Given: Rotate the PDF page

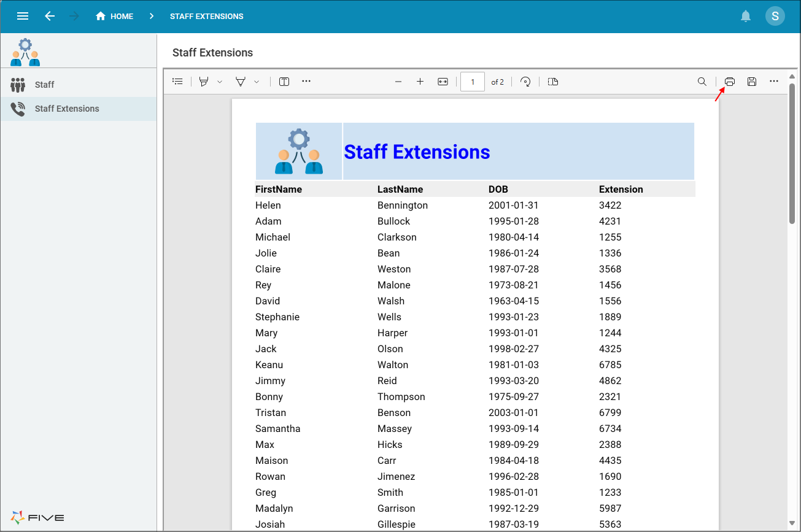Looking at the screenshot, I should coord(525,82).
